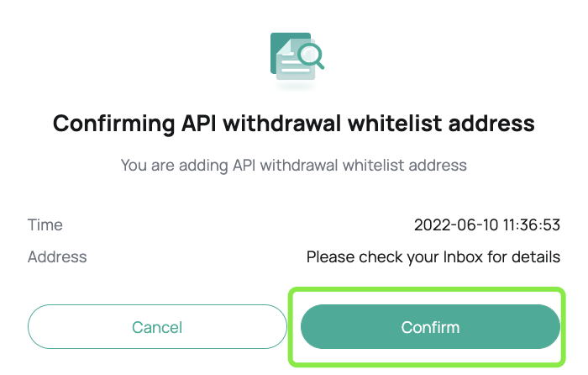Click the word 'withdrawal' in the subtitle
Image resolution: width=588 pixels, height=375 pixels.
pos(299,165)
